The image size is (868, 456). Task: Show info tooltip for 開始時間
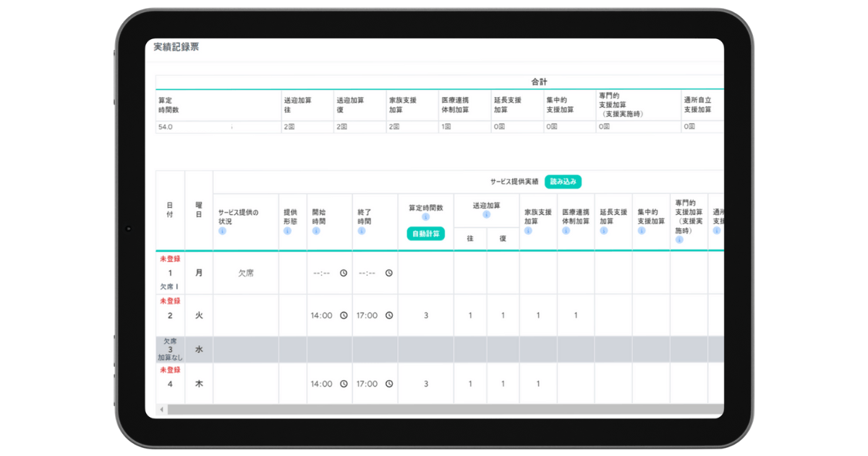click(316, 231)
